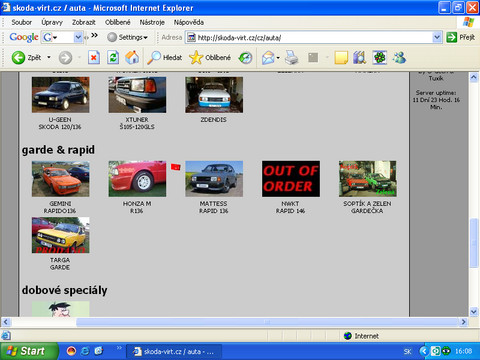The height and width of the screenshot is (360, 480).
Task: Click horizontal scrollbar right arrow
Action: pyautogui.click(x=463, y=322)
